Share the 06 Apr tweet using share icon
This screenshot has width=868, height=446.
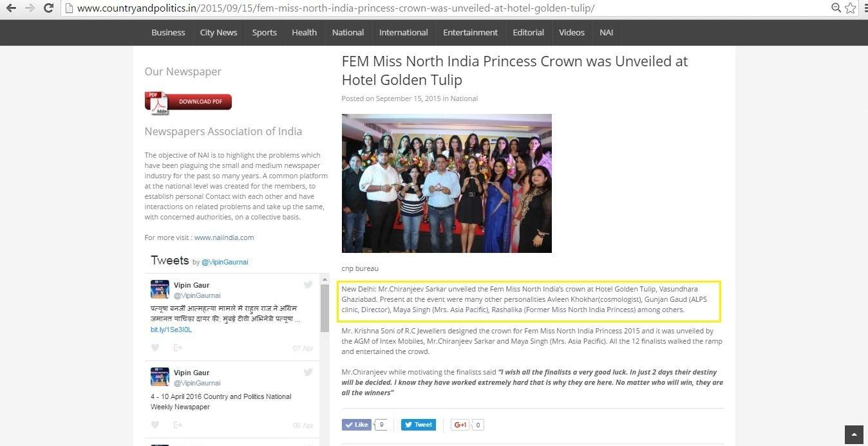[x=178, y=425]
